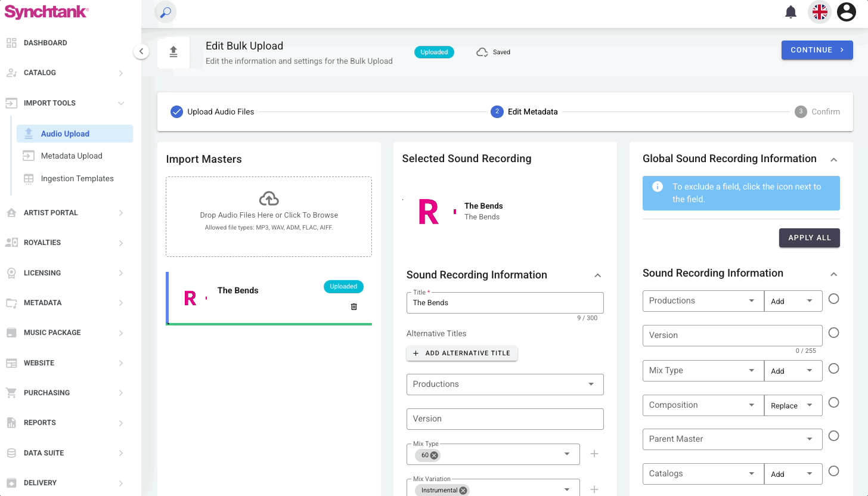Viewport: 868px width, 496px height.
Task: Open the global Parent Master dropdown
Action: click(733, 439)
